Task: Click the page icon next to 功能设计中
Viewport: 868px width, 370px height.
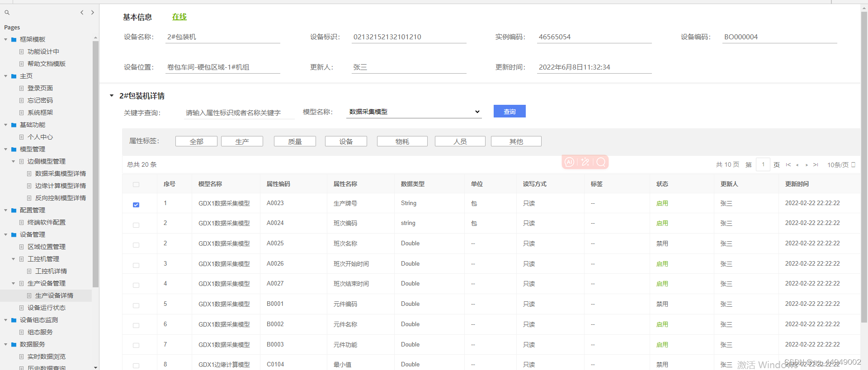Action: tap(21, 52)
